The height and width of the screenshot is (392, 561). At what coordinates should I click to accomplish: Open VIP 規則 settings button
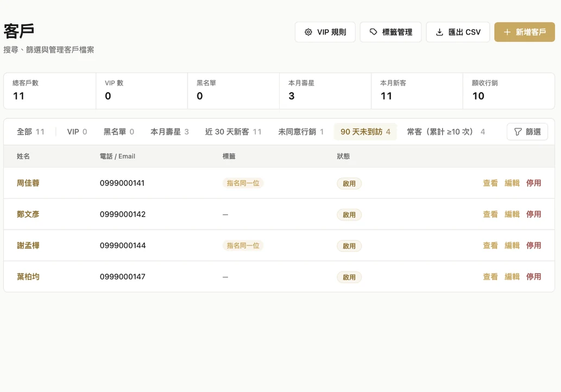325,32
